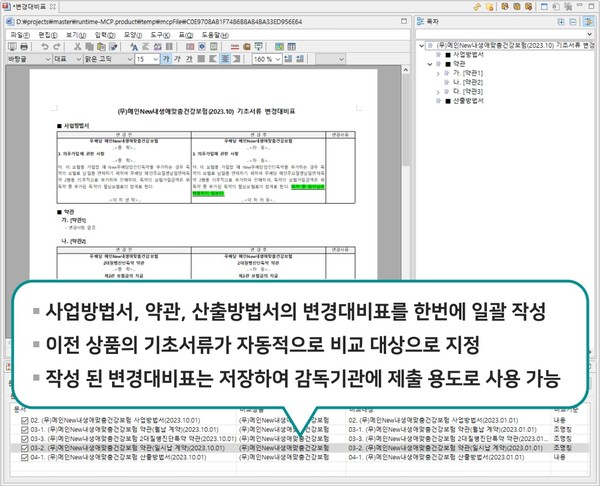
Task: Click the red horizontal line icon
Action: tap(235, 47)
